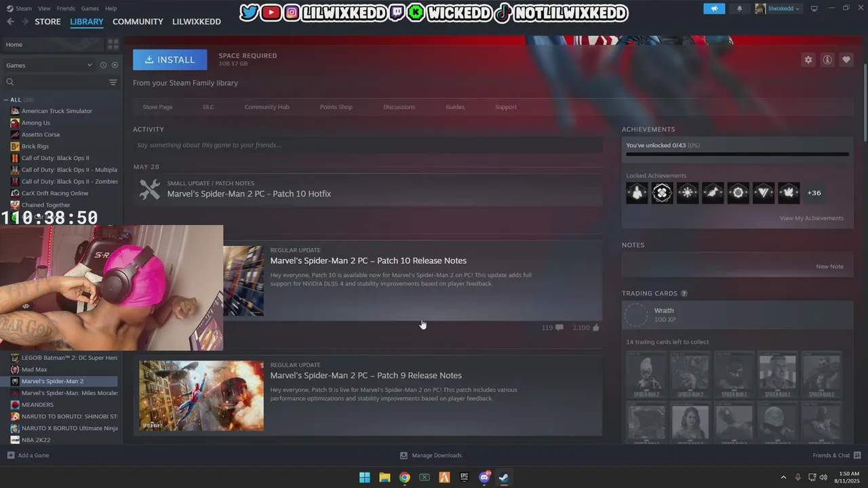
Task: Select Call of Duty: Black Ops II
Action: pyautogui.click(x=55, y=158)
